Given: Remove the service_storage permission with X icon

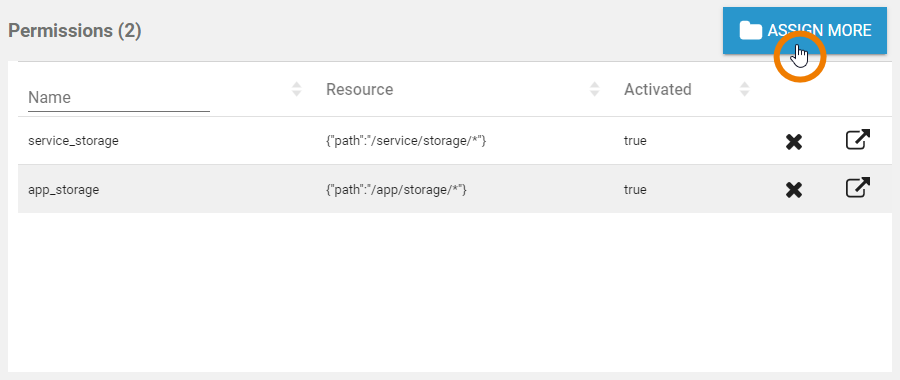Looking at the screenshot, I should pyautogui.click(x=794, y=142).
